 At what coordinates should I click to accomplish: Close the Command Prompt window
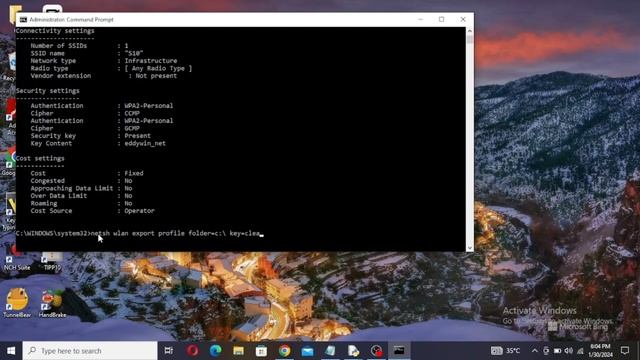463,19
